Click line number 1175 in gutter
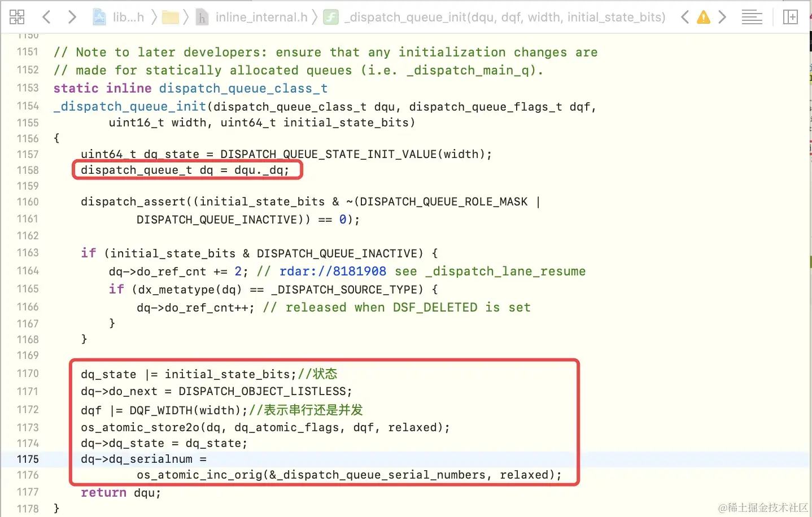Screen dimensions: 812x517 click(x=28, y=459)
